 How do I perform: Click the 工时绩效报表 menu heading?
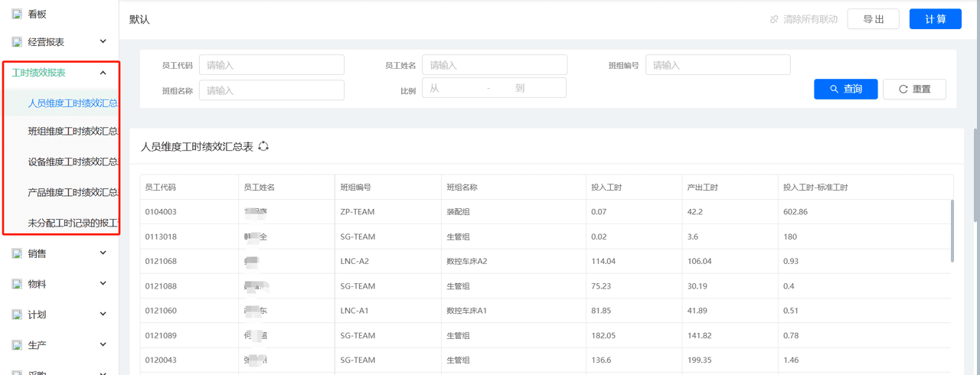[x=38, y=73]
